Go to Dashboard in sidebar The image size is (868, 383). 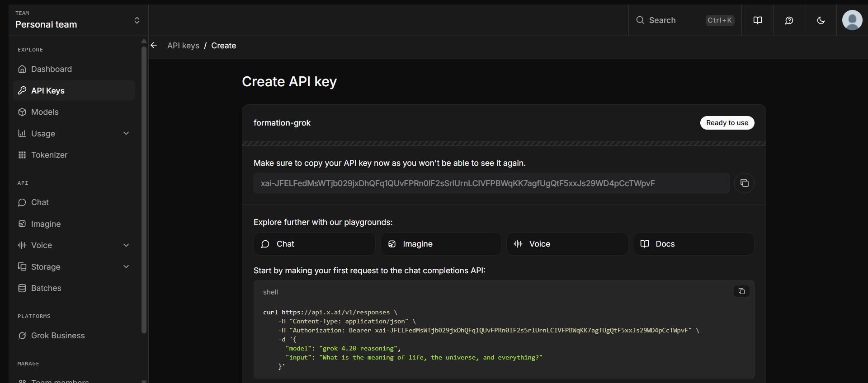pyautogui.click(x=74, y=69)
